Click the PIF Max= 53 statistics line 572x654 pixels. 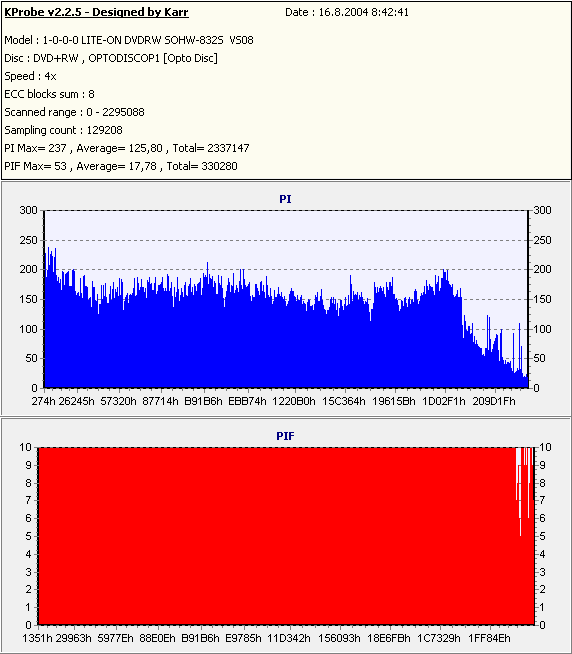pyautogui.click(x=121, y=166)
